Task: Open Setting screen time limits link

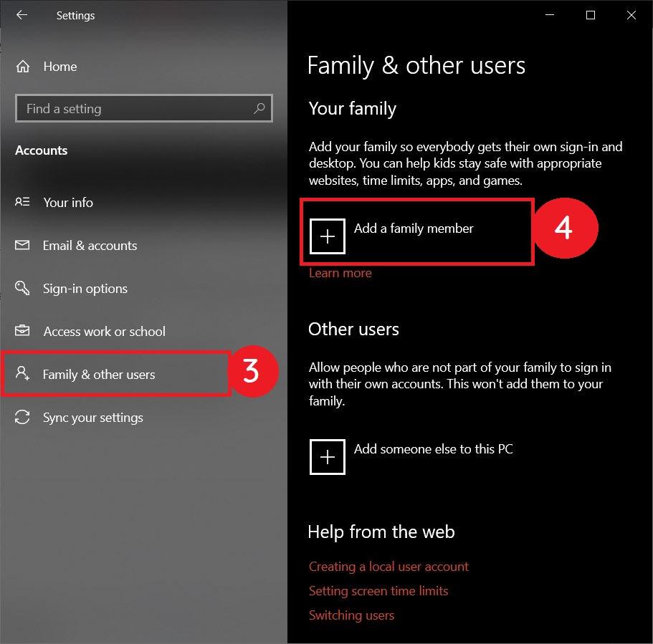Action: [378, 591]
